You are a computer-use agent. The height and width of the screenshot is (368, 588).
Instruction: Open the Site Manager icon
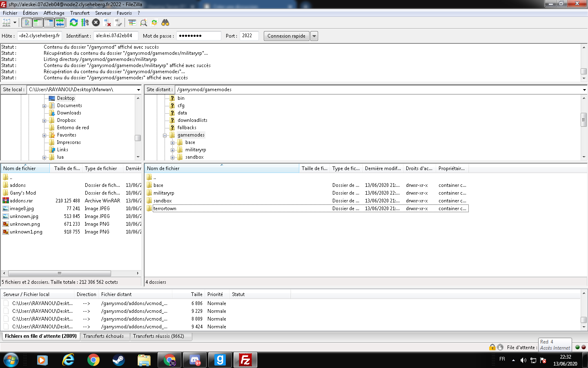click(7, 22)
